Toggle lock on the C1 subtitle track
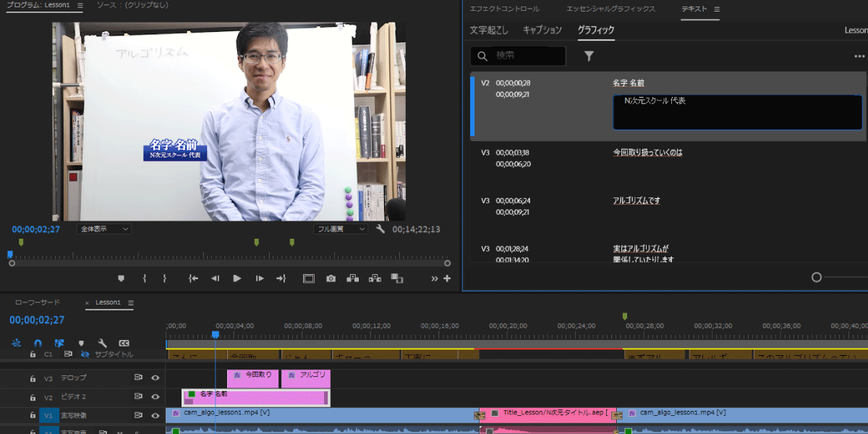The height and width of the screenshot is (434, 868). pos(33,354)
